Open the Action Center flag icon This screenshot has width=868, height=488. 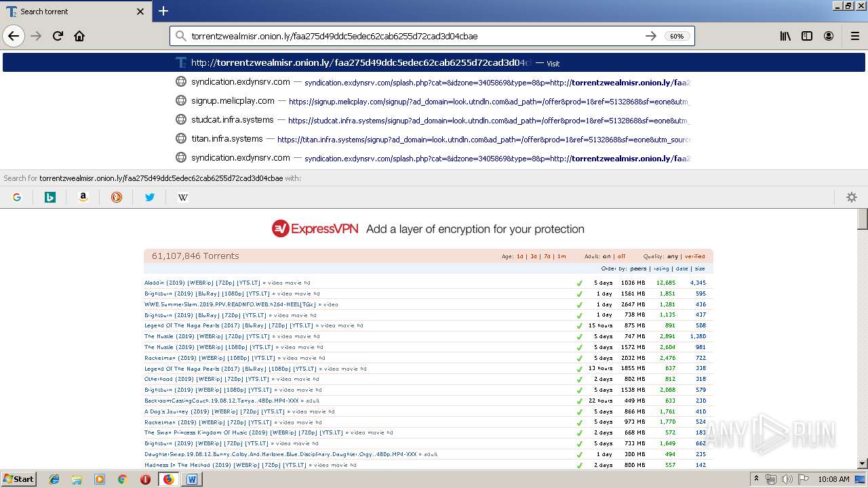click(x=804, y=479)
